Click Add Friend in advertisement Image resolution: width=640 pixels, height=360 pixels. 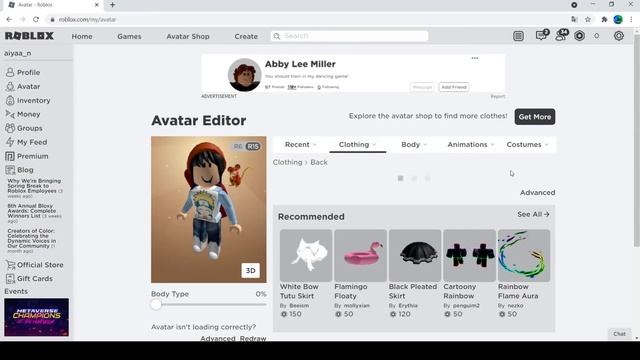click(454, 87)
